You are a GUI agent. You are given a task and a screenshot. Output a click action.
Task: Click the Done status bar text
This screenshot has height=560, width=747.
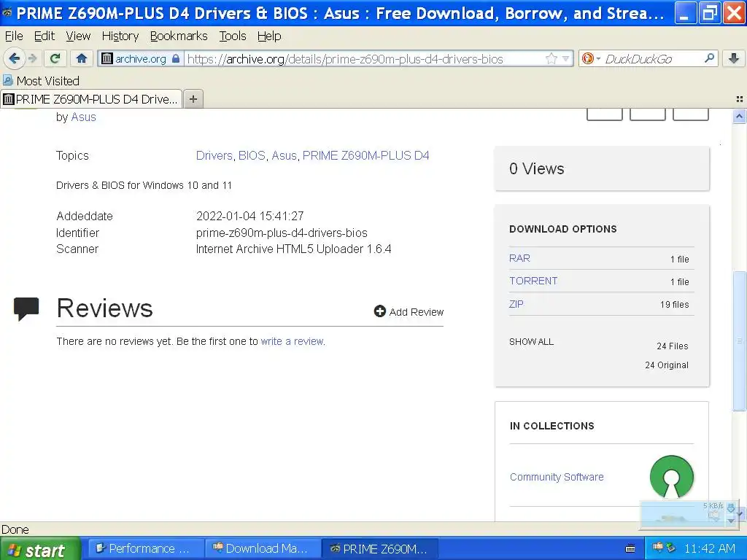pyautogui.click(x=15, y=529)
